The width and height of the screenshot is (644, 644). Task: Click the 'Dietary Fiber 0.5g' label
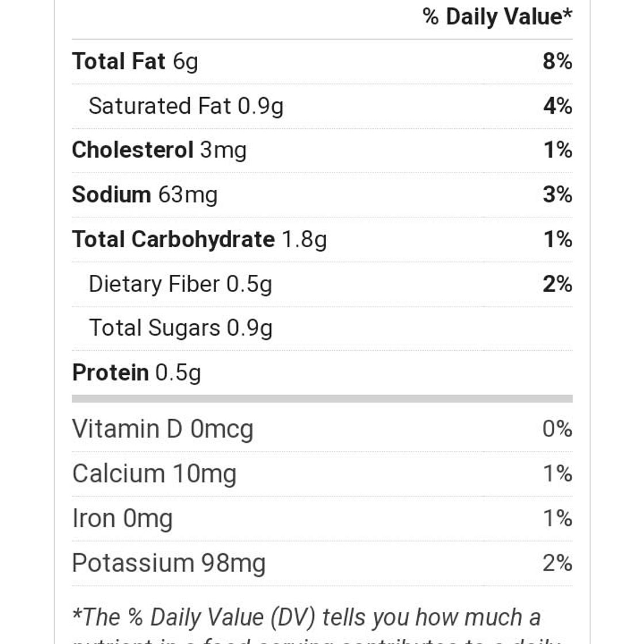point(180,284)
